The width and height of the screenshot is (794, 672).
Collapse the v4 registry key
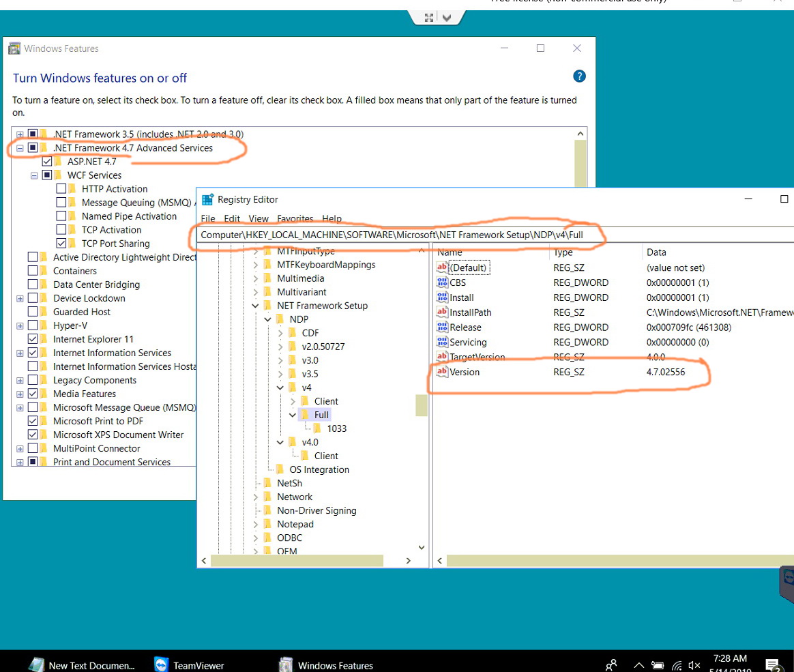280,388
